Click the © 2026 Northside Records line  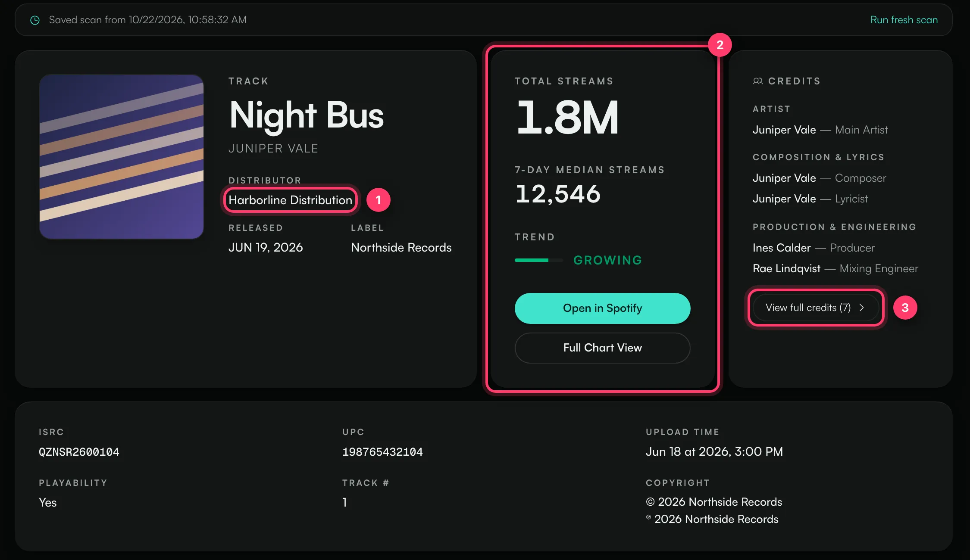point(714,502)
